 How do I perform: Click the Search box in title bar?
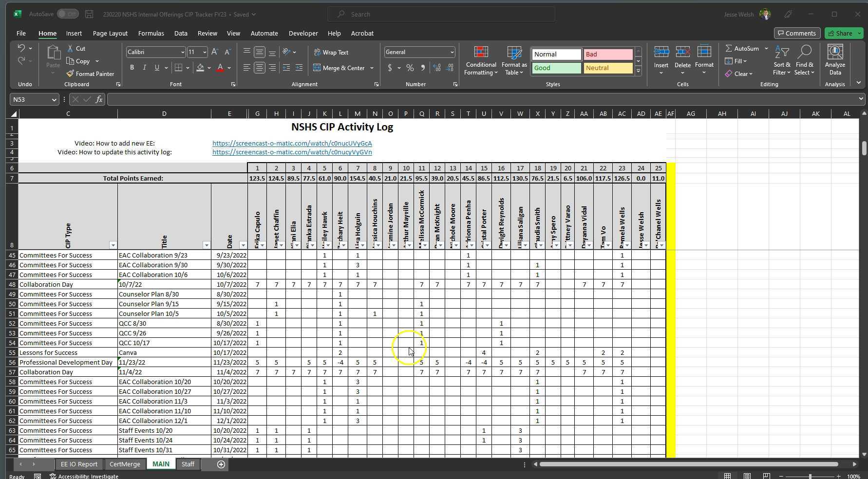click(x=441, y=14)
